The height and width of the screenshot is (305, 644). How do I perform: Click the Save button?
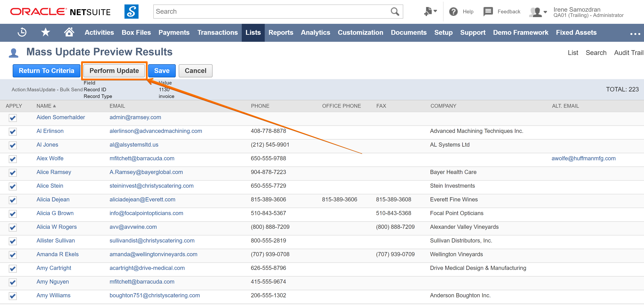pos(162,71)
